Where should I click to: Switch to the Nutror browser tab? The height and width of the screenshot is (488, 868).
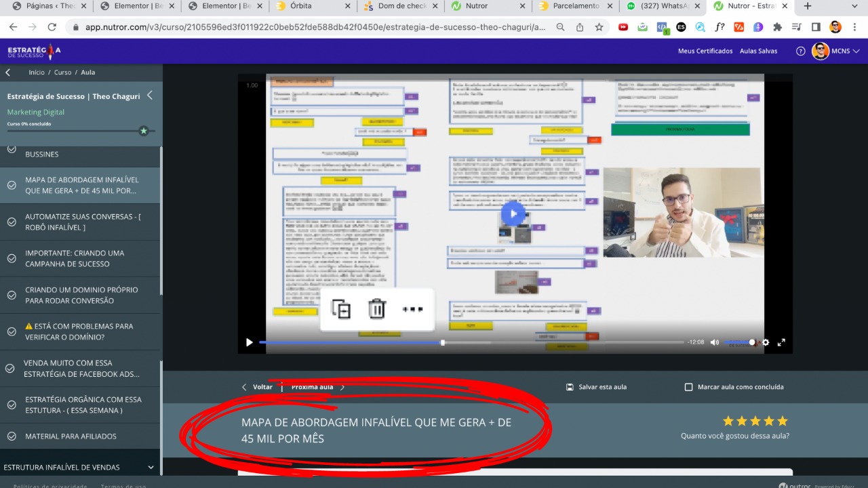coord(488,6)
